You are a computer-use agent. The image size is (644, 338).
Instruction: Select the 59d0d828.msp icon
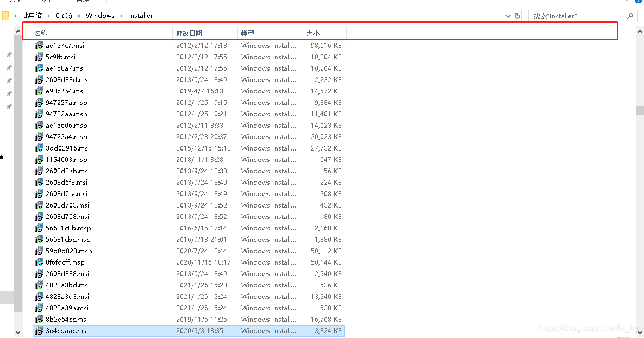point(39,251)
